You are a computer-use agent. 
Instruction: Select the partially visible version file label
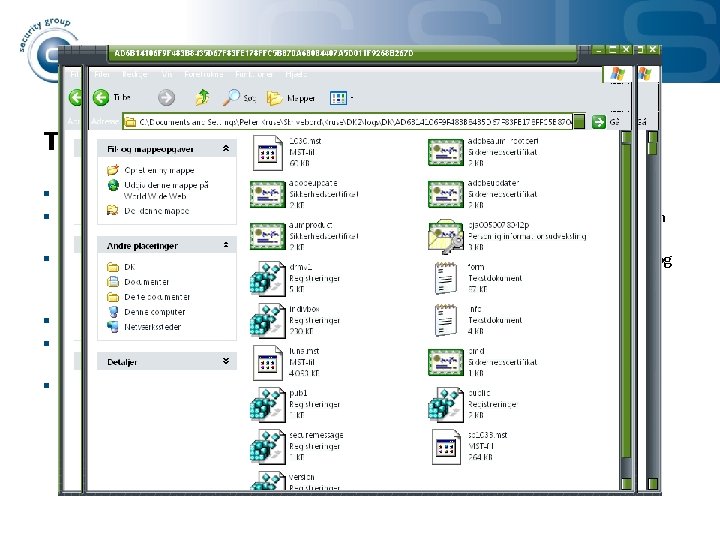coord(302,477)
